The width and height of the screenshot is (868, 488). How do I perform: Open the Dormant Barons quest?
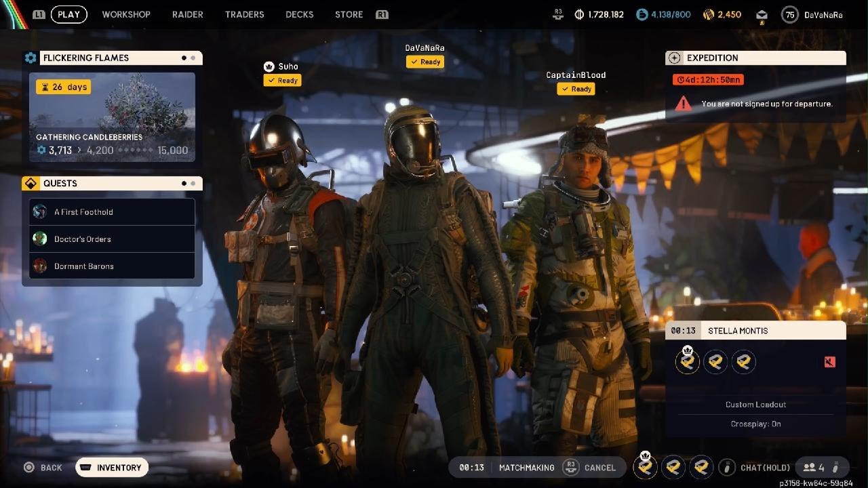click(112, 266)
